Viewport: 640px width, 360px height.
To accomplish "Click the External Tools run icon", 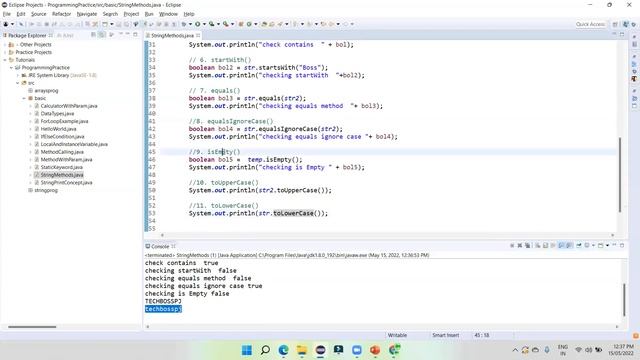I will pyautogui.click(x=225, y=24).
